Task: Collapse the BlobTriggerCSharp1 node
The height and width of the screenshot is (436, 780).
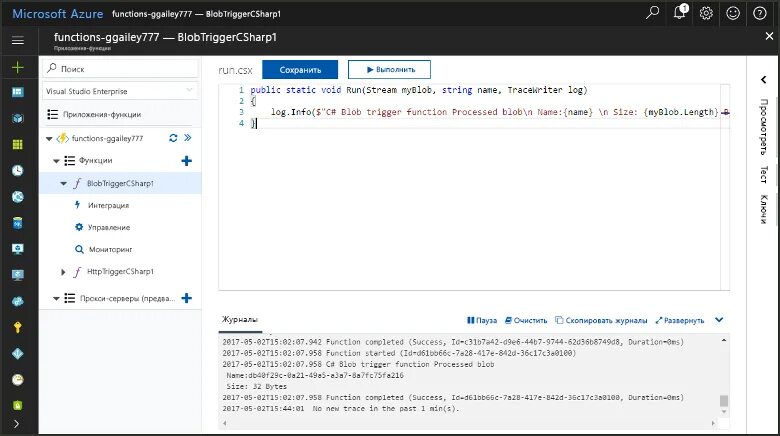Action: 64,184
